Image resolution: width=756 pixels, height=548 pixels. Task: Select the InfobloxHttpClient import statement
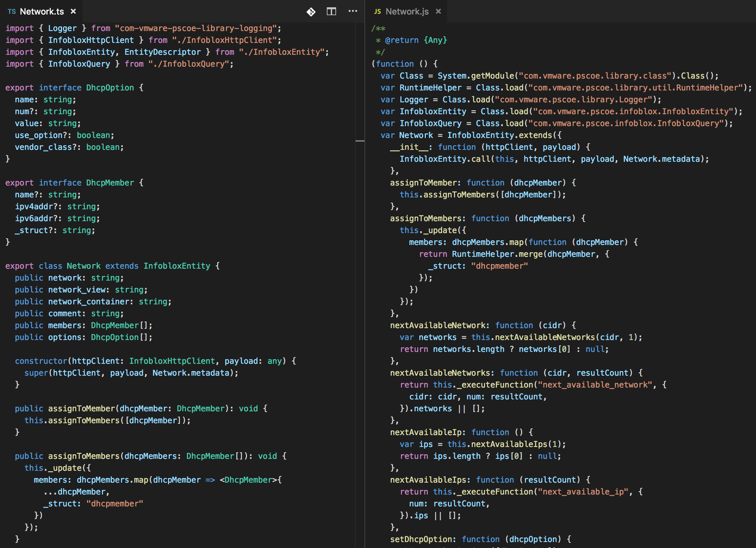coord(143,40)
